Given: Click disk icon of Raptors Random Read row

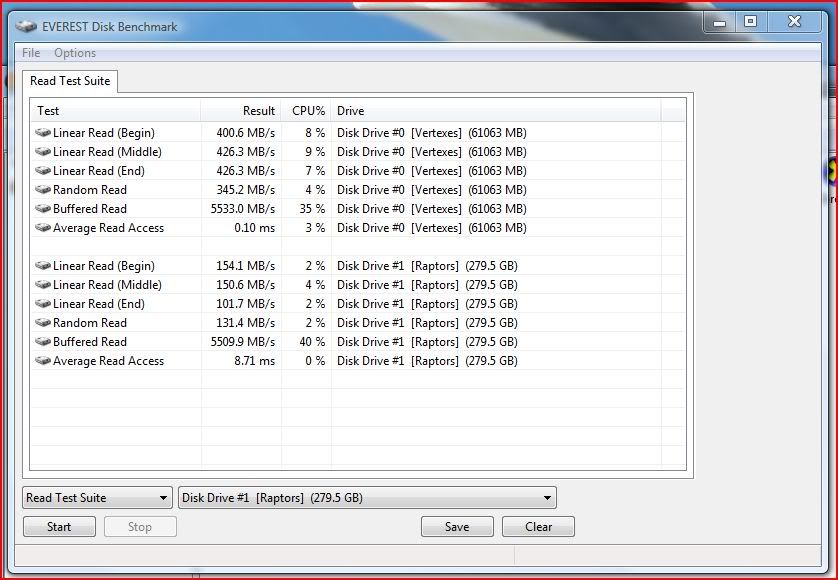Looking at the screenshot, I should pos(43,322).
